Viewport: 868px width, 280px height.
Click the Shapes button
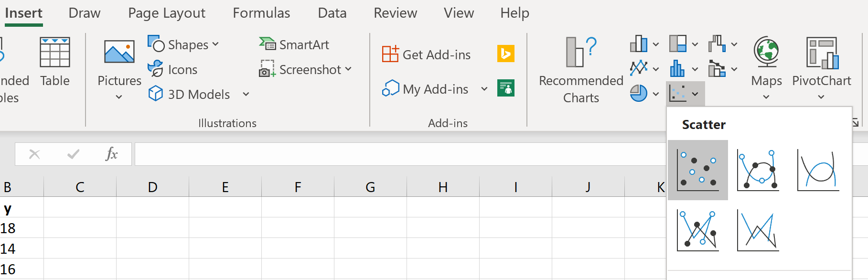(183, 44)
